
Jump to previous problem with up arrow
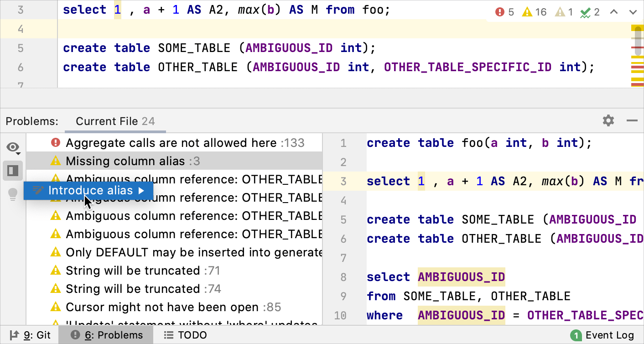pyautogui.click(x=614, y=12)
